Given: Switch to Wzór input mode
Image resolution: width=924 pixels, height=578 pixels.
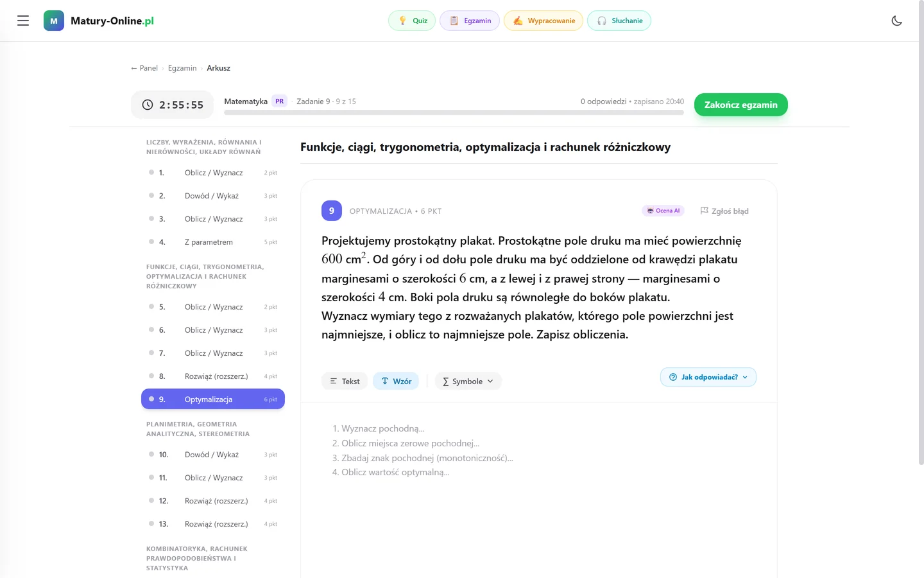Looking at the screenshot, I should [x=396, y=381].
